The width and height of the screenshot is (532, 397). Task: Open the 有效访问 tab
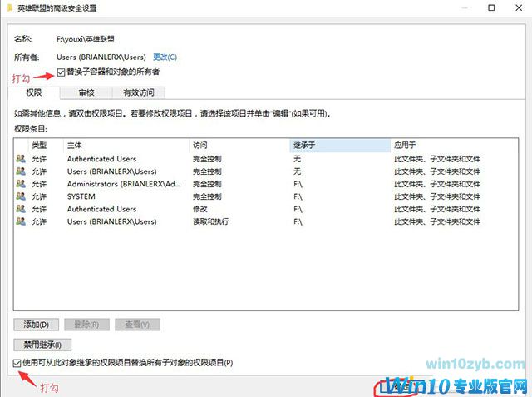[x=139, y=92]
